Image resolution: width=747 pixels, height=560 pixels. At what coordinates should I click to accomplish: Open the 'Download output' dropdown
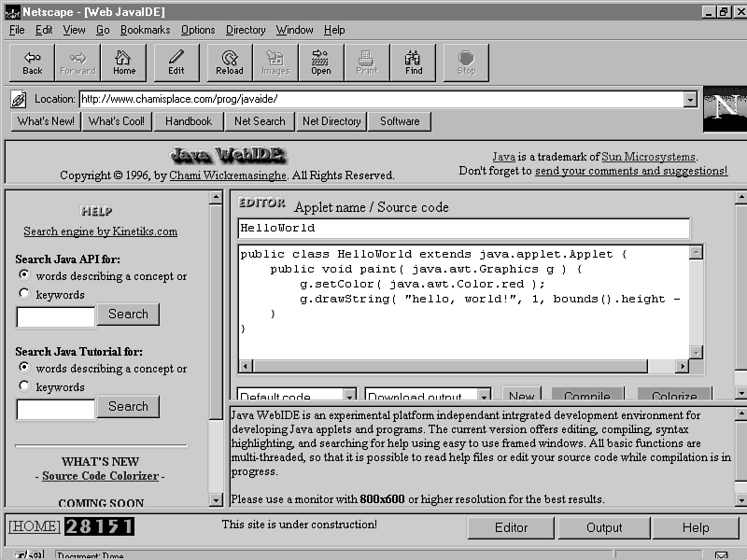tap(483, 397)
